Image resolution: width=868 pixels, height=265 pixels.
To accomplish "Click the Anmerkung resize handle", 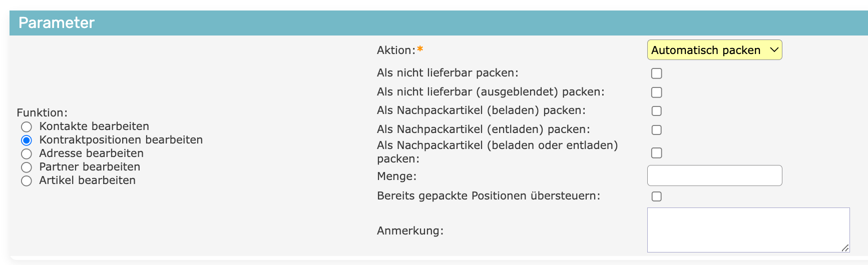I will pos(845,247).
